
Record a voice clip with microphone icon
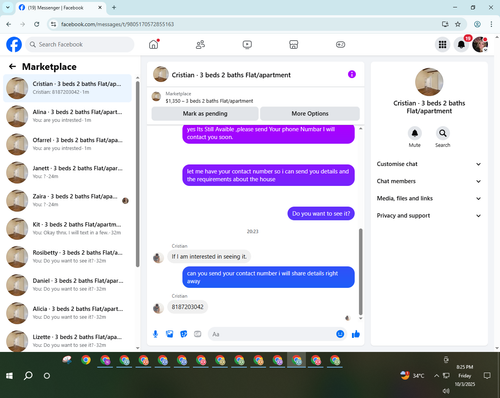tap(155, 334)
